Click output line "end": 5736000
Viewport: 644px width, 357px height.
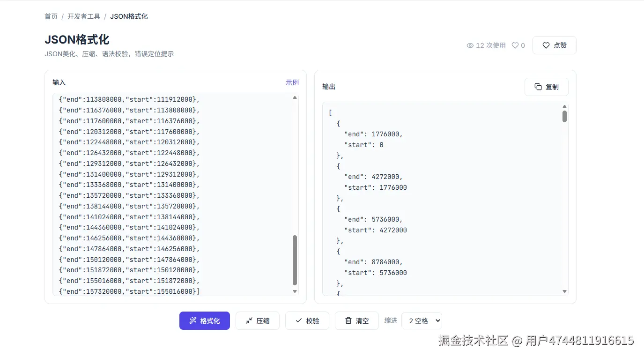click(x=373, y=219)
